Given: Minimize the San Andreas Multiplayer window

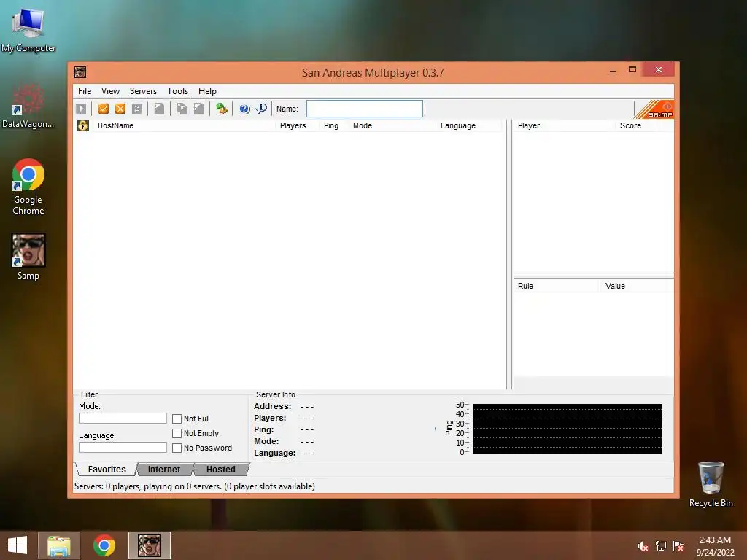Looking at the screenshot, I should tap(613, 71).
